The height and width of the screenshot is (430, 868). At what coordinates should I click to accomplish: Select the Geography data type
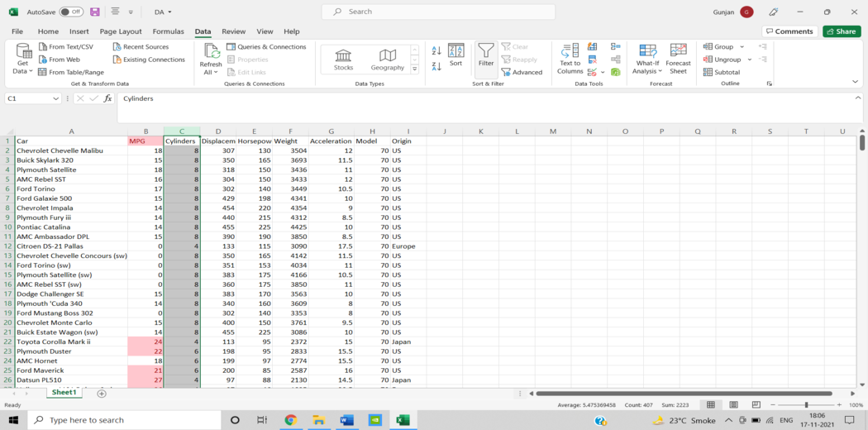[387, 59]
